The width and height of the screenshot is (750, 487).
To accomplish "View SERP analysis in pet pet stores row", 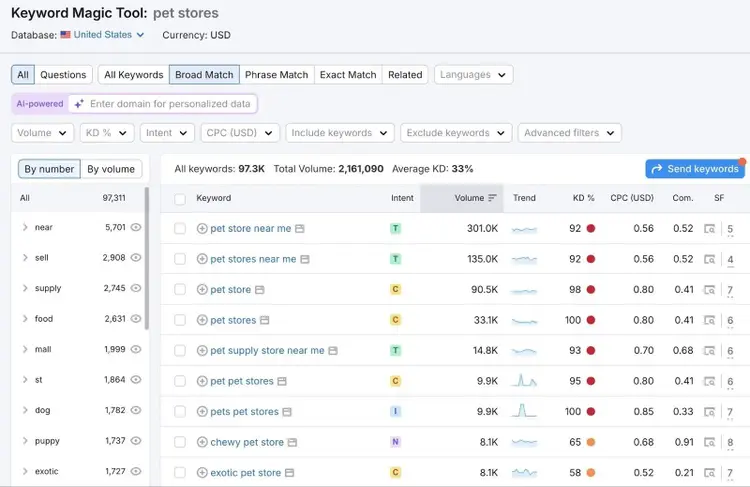I will [x=709, y=381].
